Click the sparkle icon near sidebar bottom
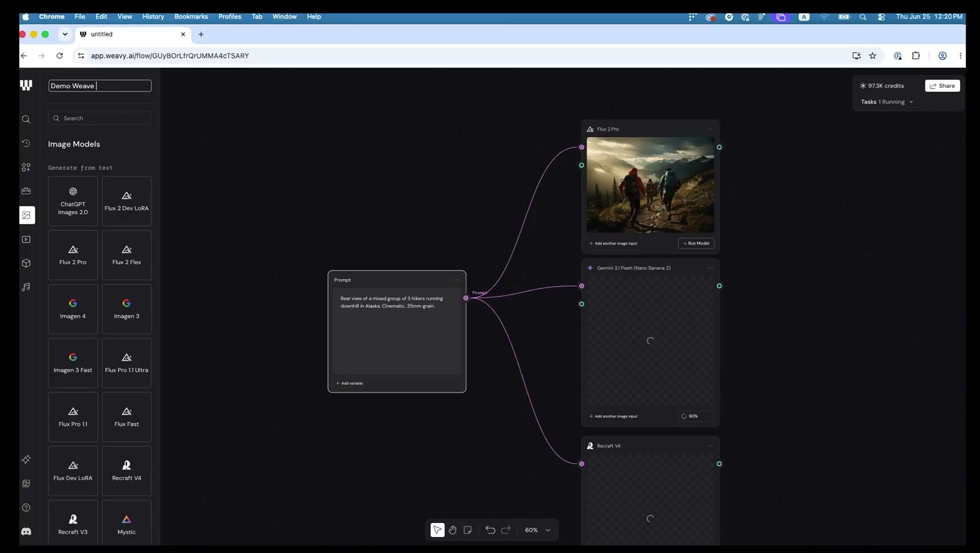Image resolution: width=980 pixels, height=553 pixels. pyautogui.click(x=26, y=460)
